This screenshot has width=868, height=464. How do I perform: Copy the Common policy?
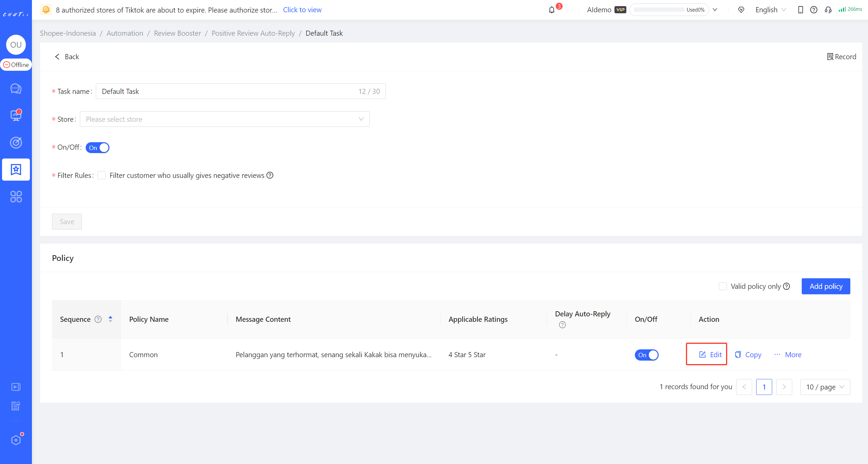point(748,354)
